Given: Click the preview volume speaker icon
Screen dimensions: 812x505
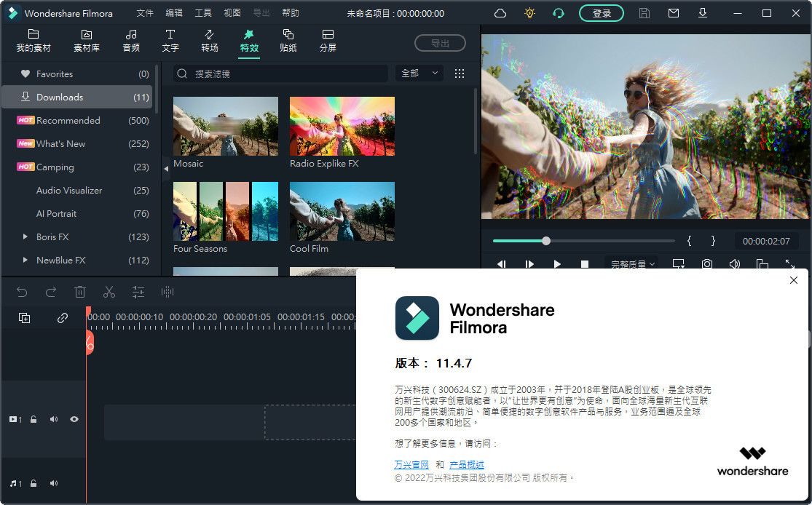Looking at the screenshot, I should [x=734, y=264].
